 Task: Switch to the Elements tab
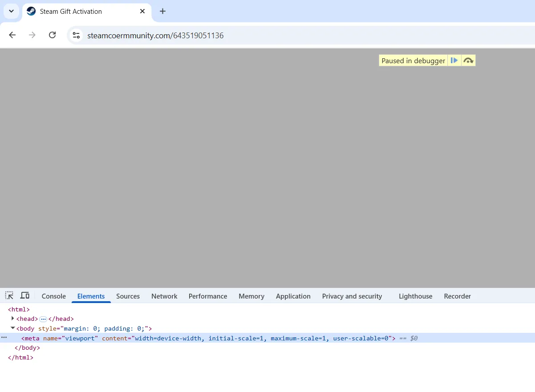pos(91,296)
